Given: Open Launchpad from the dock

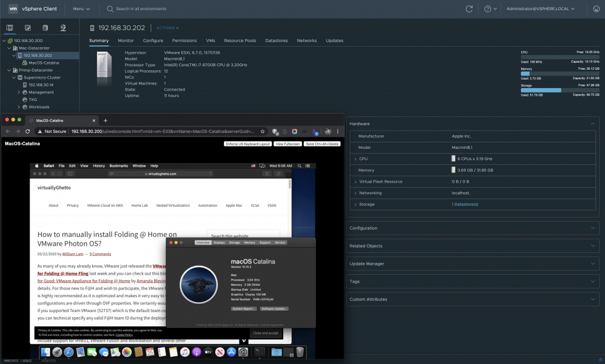Looking at the screenshot, I should [57, 352].
